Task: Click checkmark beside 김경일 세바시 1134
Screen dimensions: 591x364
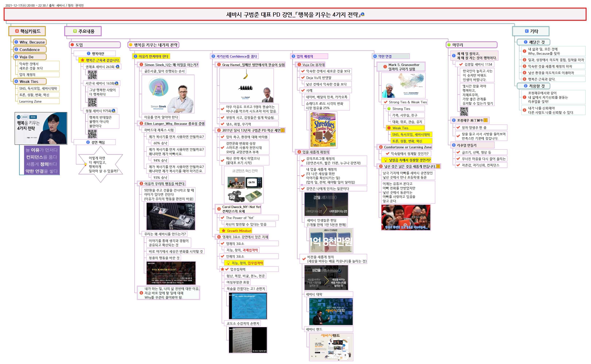Action: 461,64
